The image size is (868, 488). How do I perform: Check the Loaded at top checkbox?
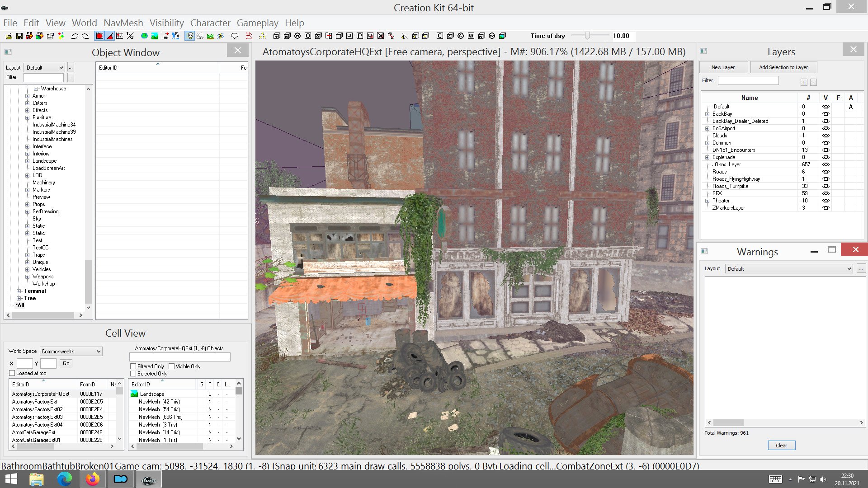coord(12,373)
